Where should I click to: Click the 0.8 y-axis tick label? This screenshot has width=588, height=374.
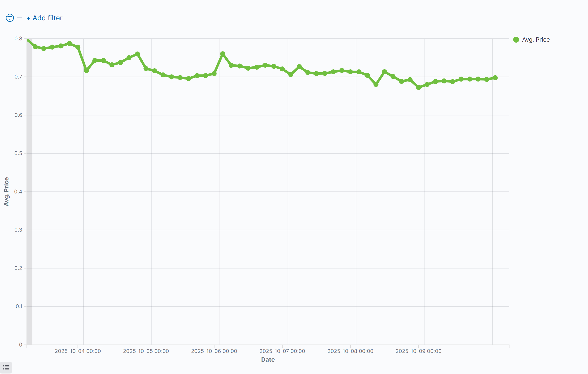tap(18, 39)
